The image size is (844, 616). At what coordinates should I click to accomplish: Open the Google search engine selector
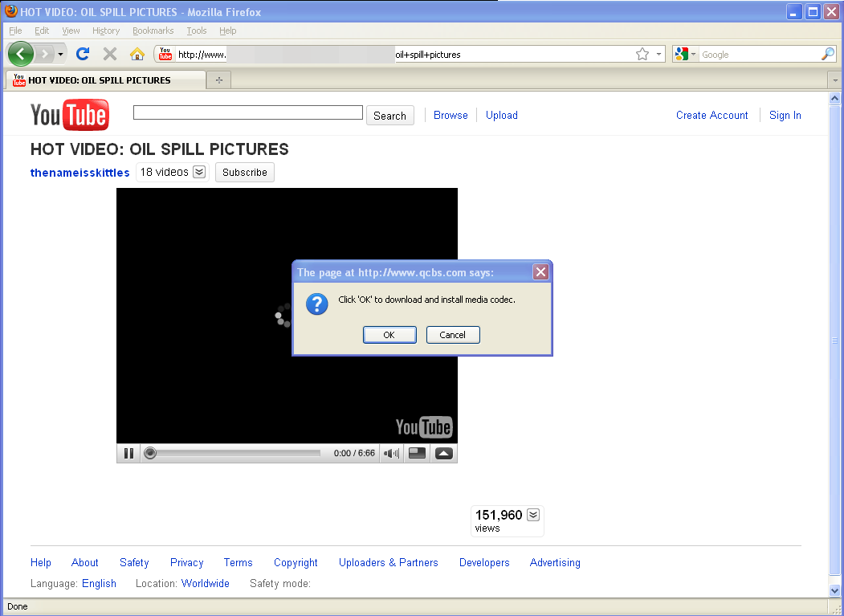click(x=685, y=54)
